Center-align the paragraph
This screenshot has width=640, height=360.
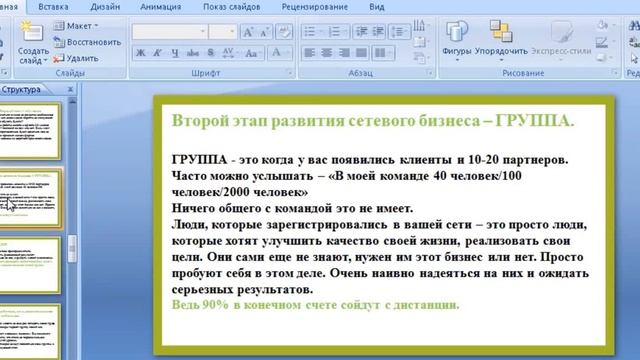point(327,53)
